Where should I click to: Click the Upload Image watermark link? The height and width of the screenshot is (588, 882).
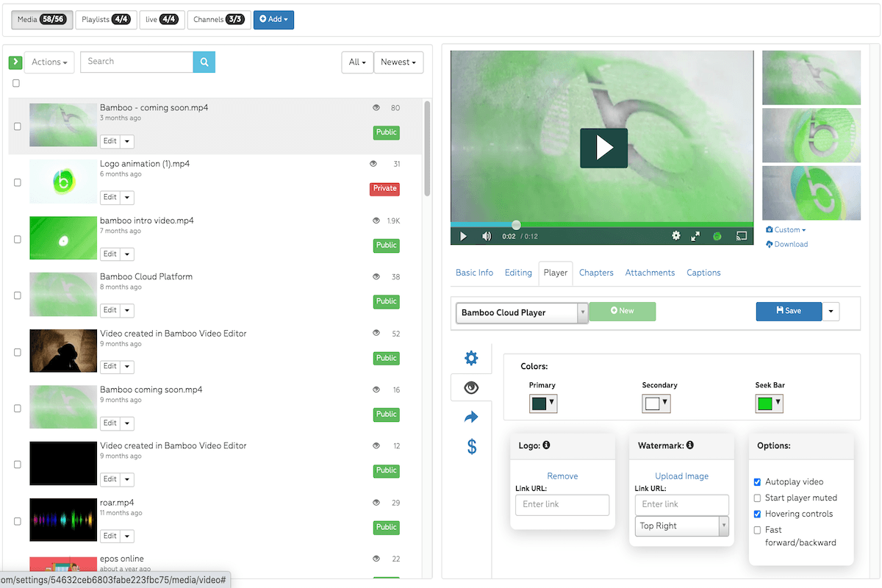pyautogui.click(x=681, y=476)
